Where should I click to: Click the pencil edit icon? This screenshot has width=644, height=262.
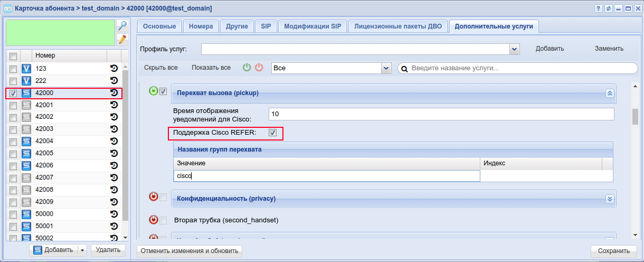[x=122, y=39]
